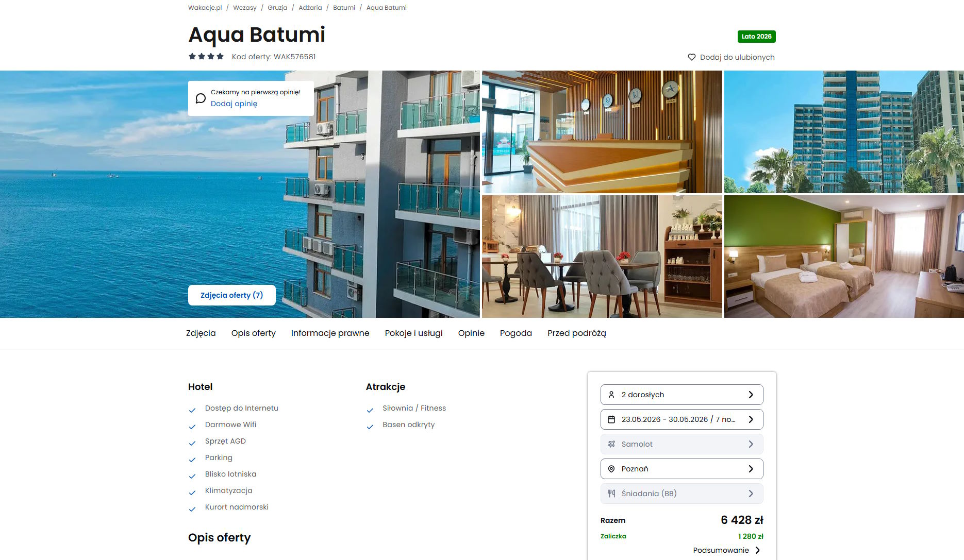Viewport: 964px width, 560px height.
Task: Open Zdjęcia oferty (7) gallery button
Action: (x=232, y=295)
